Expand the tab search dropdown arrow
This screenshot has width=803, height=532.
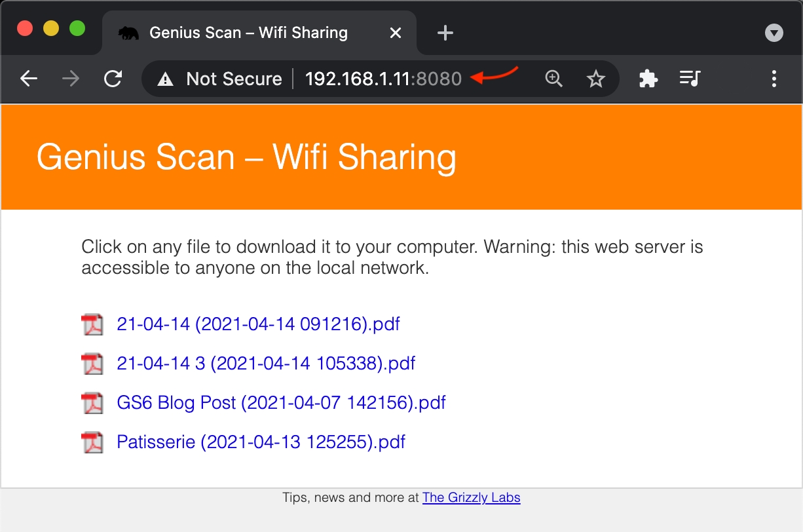click(x=774, y=33)
